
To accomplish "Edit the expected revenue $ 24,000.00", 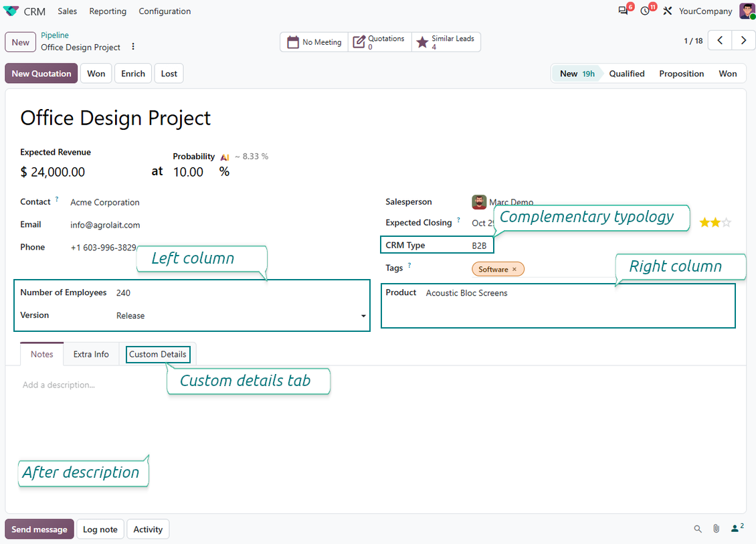I will pyautogui.click(x=53, y=172).
